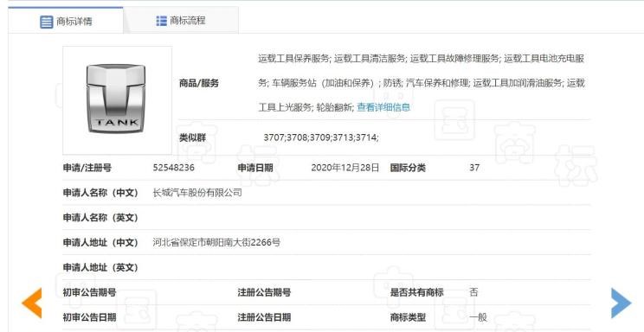Click the 初审公告期号 label
Image resolution: width=644 pixels, height=332 pixels.
[x=89, y=292]
